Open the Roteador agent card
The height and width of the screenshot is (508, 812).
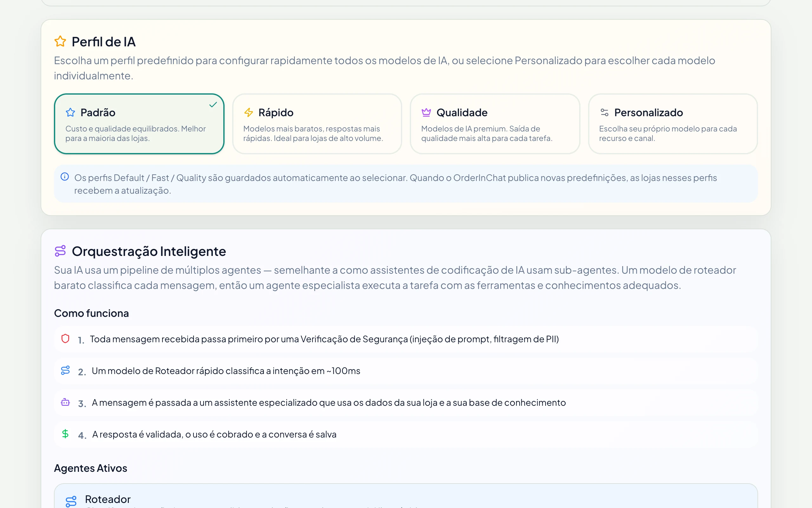(406, 496)
